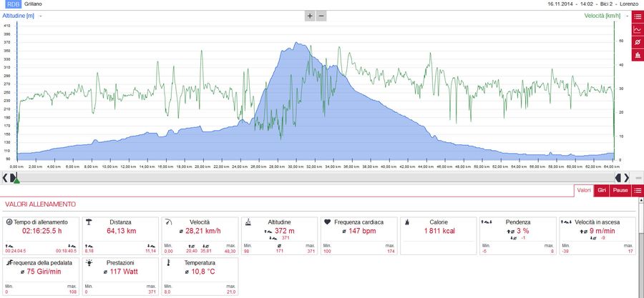Viewport: 644px width, 298px height.
Task: Select the line graph view icon
Action: pos(638,29)
